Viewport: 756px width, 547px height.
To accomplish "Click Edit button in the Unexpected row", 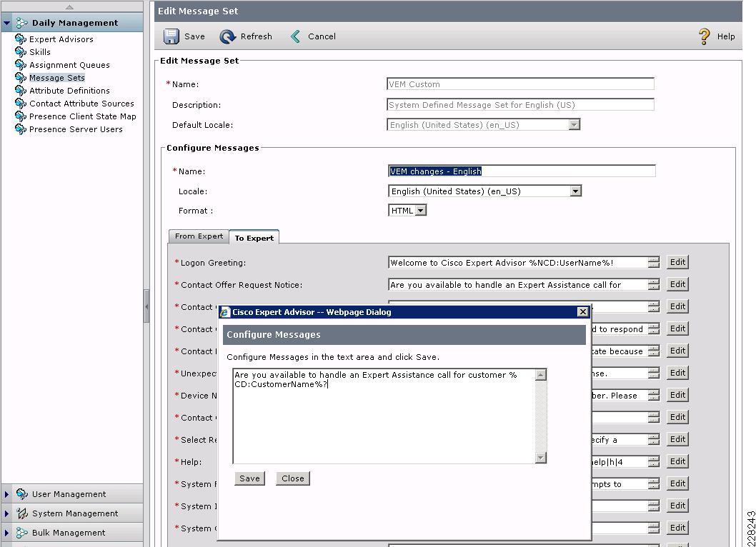I will [x=677, y=373].
